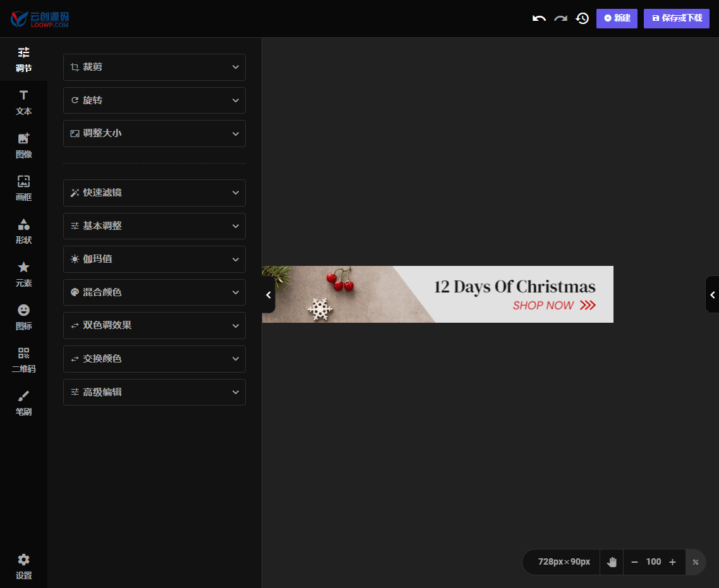The width and height of the screenshot is (719, 588).
Task: Open the right side panel arrow
Action: [x=712, y=295]
